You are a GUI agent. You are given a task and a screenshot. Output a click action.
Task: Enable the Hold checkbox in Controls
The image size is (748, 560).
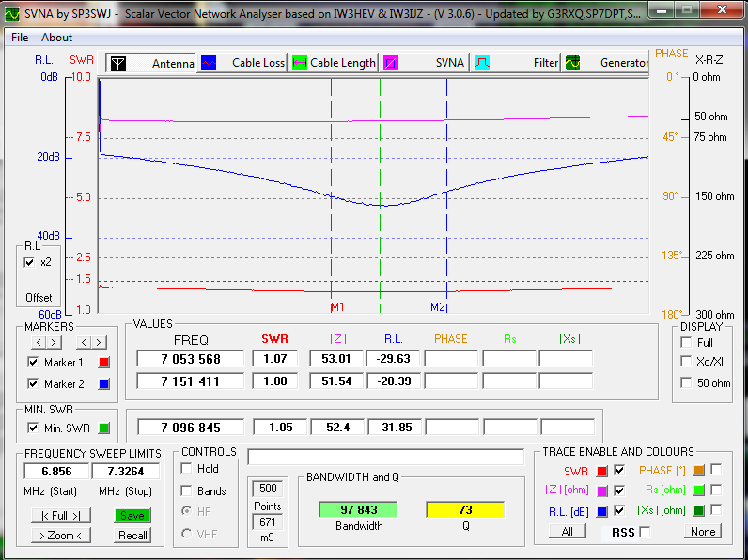click(x=186, y=468)
